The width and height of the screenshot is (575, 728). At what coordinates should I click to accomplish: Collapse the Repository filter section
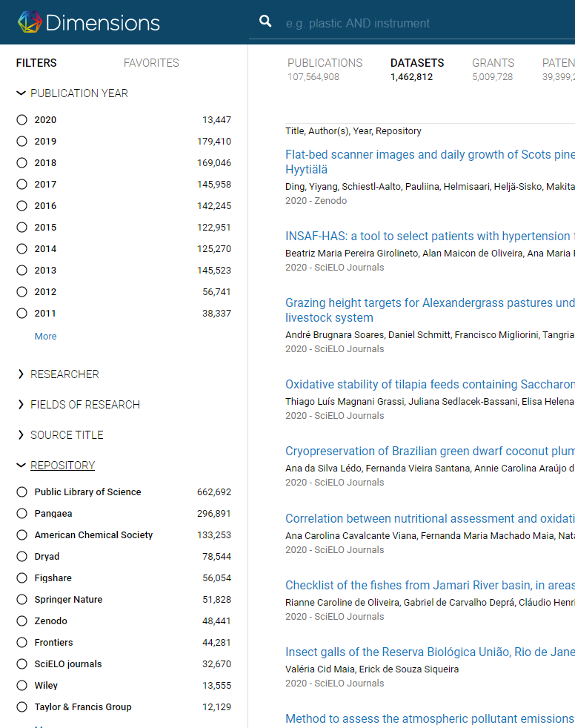point(56,466)
